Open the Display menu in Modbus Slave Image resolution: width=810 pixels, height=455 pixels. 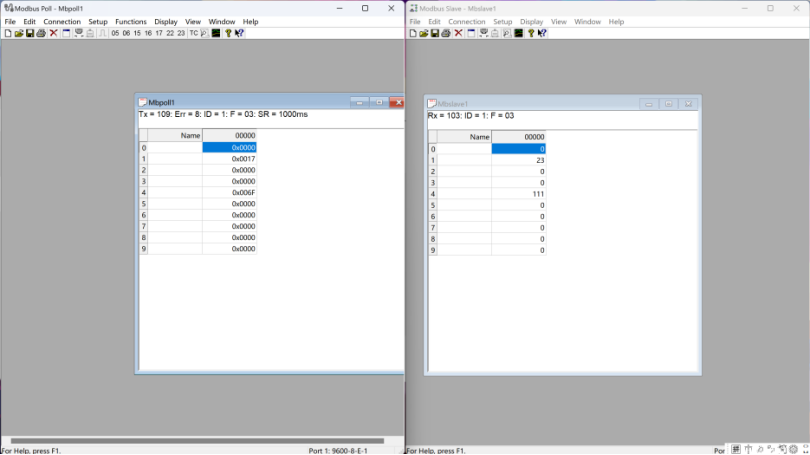pos(531,21)
